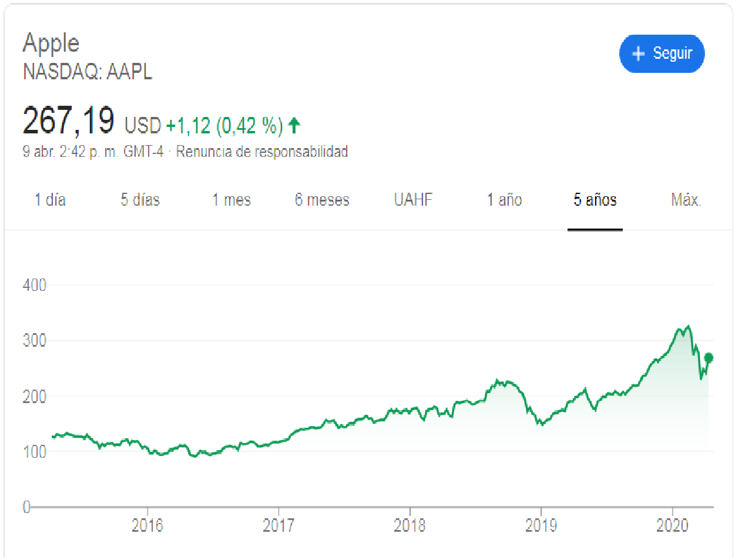
Task: Click the 2020 year axis label
Action: pyautogui.click(x=672, y=525)
